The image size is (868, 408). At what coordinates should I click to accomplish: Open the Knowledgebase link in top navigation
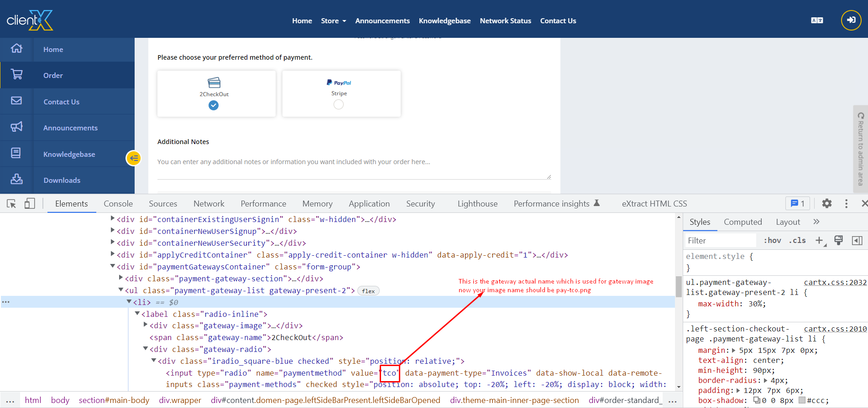444,21
